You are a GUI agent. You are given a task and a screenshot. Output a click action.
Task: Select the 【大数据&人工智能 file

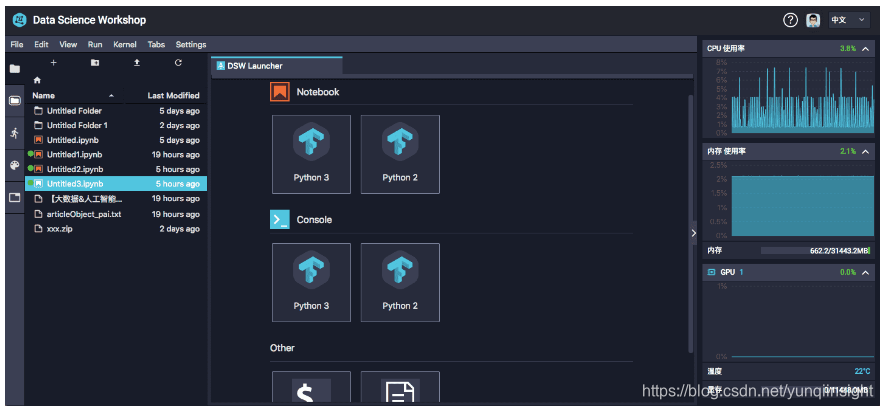[x=116, y=199]
